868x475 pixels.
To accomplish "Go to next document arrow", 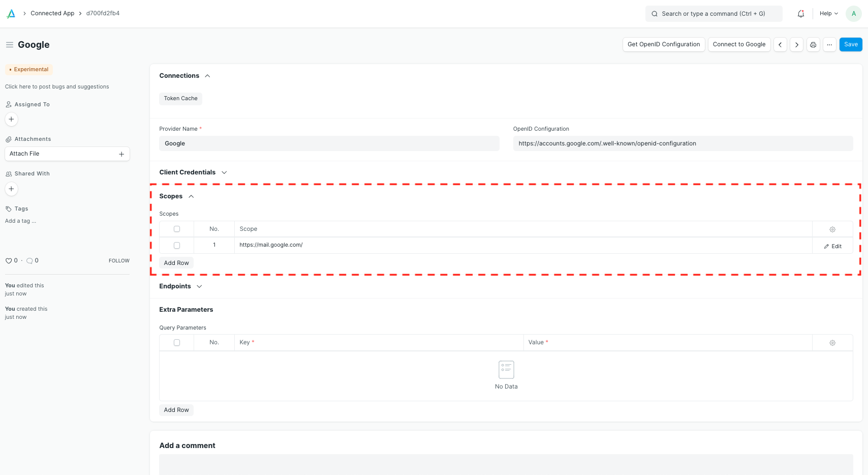I will pyautogui.click(x=796, y=45).
